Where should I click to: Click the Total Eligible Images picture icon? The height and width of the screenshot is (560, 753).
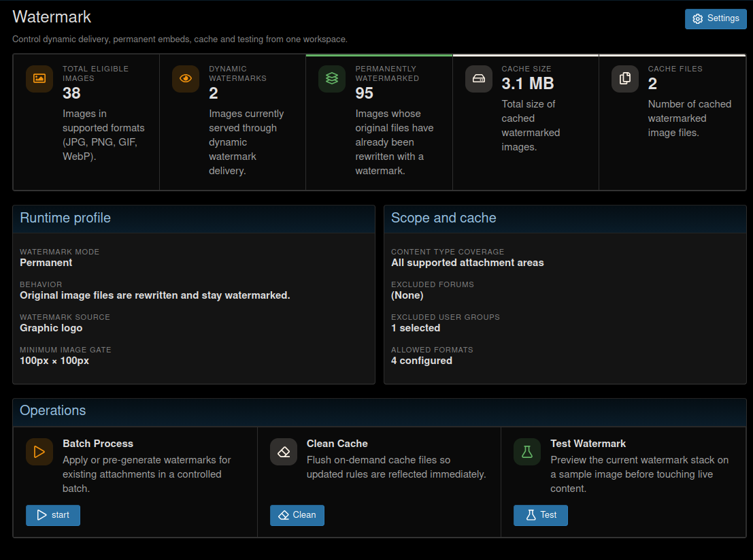(39, 78)
